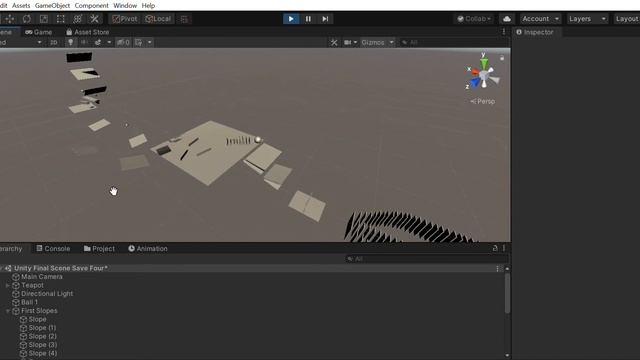
Task: Open the Layers dropdown
Action: (587, 19)
